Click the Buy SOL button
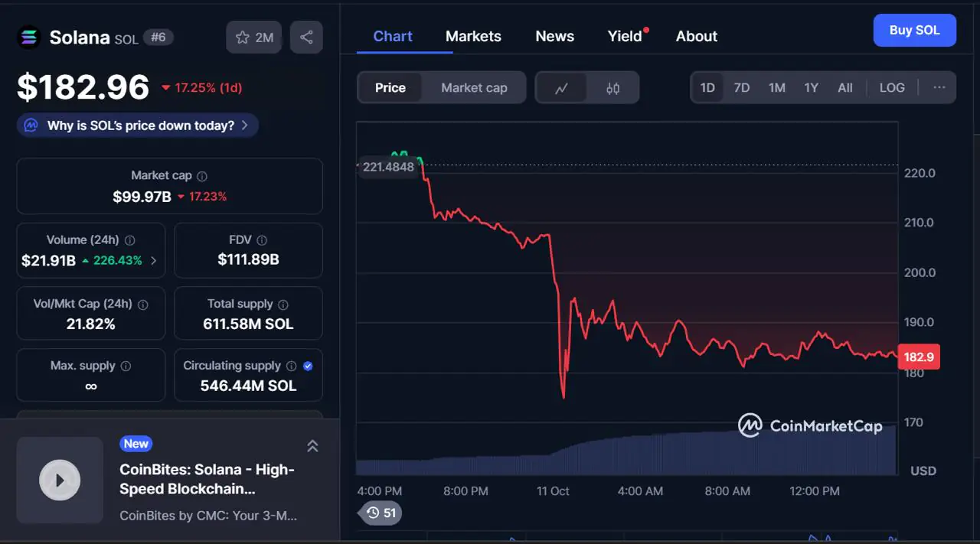The width and height of the screenshot is (980, 544). [x=914, y=31]
